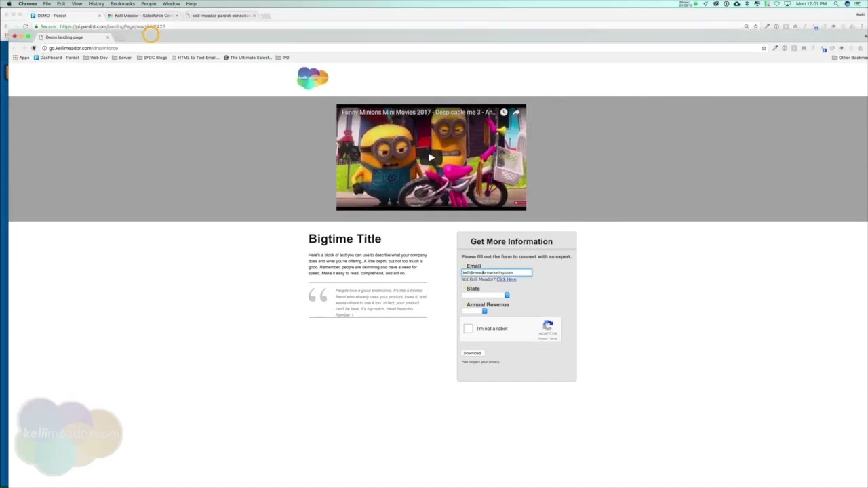Open Spotlight search in the menu bar
This screenshot has width=868, height=488.
point(836,4)
